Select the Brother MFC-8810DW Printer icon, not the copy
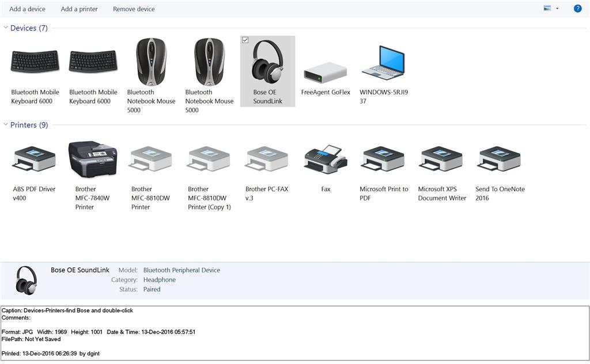Viewport: 590px width, 364px height. [151, 159]
